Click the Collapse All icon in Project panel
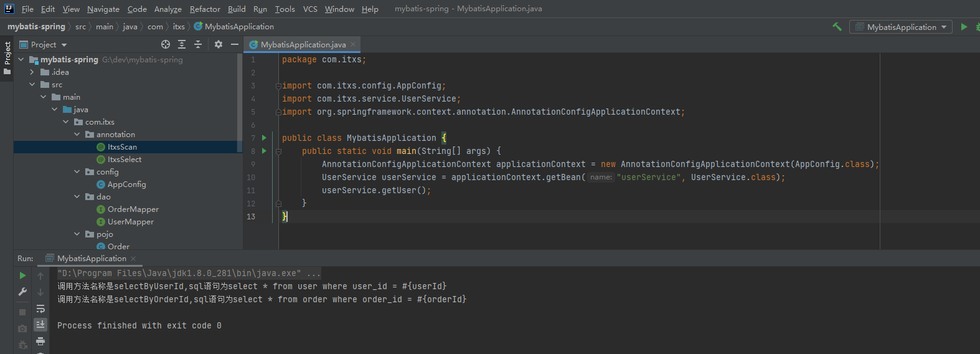 (x=198, y=44)
